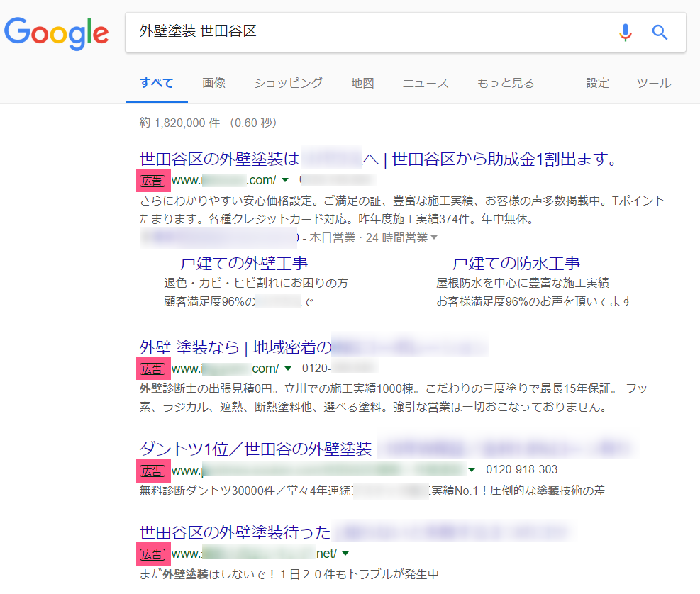Click the magnifying glass search icon
Image resolution: width=700 pixels, height=594 pixels.
pyautogui.click(x=660, y=32)
